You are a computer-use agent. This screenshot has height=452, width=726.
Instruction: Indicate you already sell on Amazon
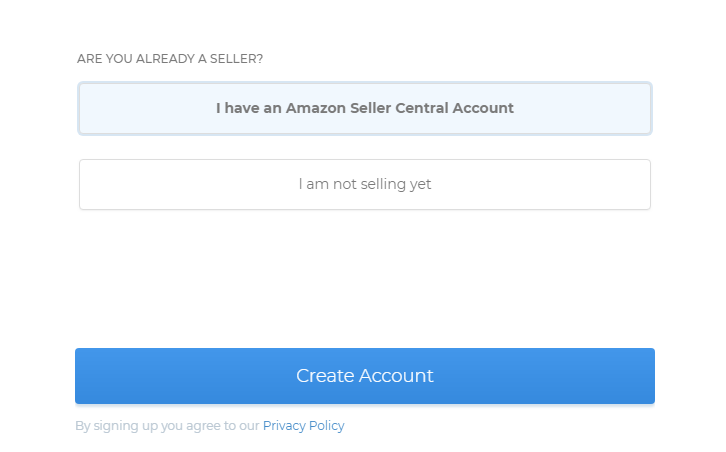click(365, 108)
